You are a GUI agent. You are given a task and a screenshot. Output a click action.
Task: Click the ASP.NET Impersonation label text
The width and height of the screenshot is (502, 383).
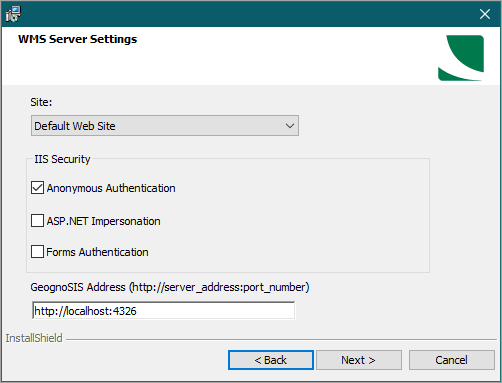pos(103,221)
